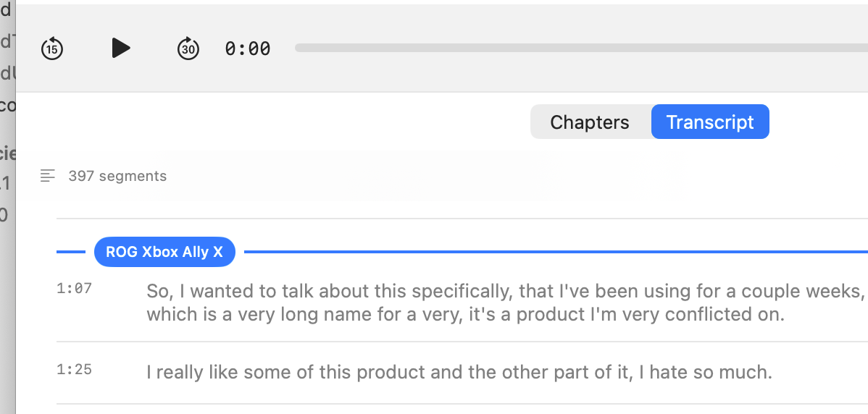Click the segments list icon
The height and width of the screenshot is (414, 868).
coord(48,175)
